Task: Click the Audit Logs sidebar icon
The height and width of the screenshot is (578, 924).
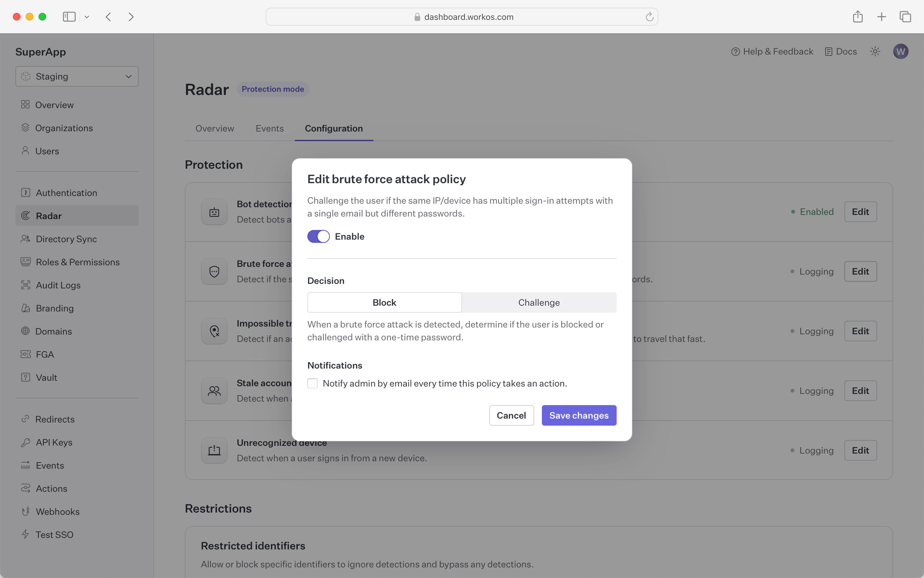Action: coord(26,285)
